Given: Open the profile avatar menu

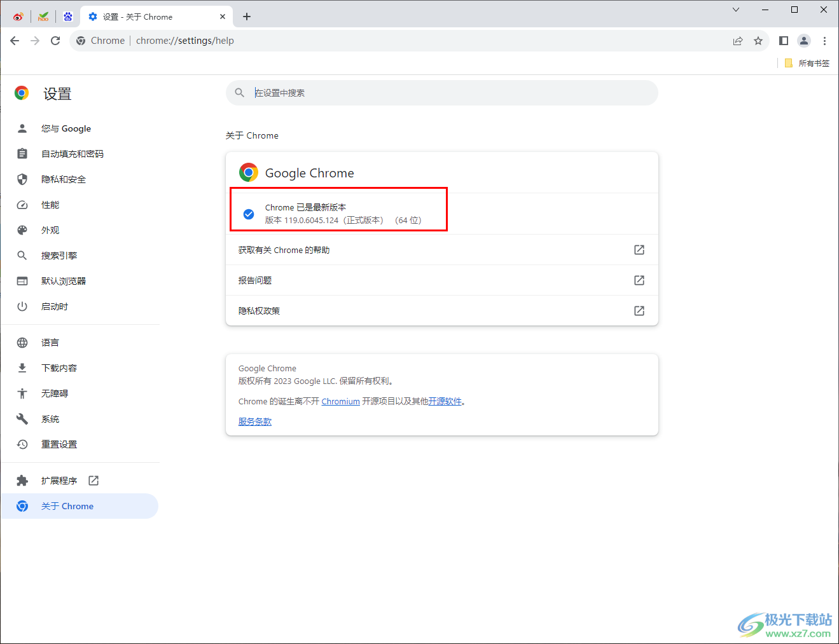Looking at the screenshot, I should tap(804, 41).
